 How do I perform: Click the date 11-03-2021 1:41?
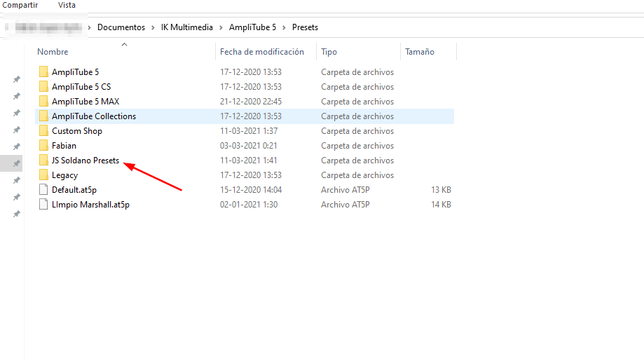[x=249, y=161]
